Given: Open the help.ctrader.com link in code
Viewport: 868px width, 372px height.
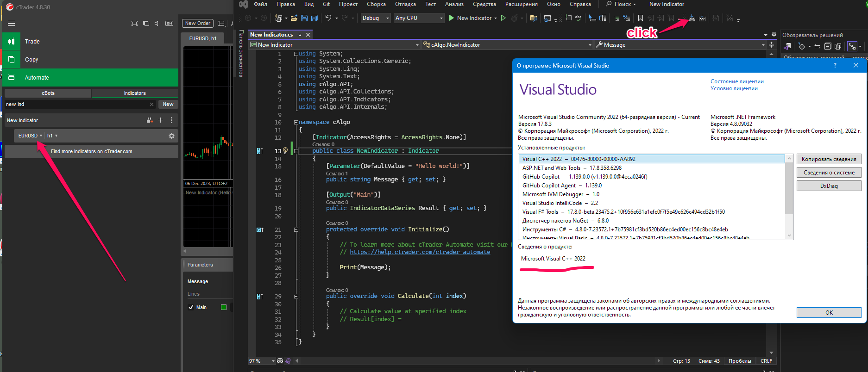Looking at the screenshot, I should [420, 252].
